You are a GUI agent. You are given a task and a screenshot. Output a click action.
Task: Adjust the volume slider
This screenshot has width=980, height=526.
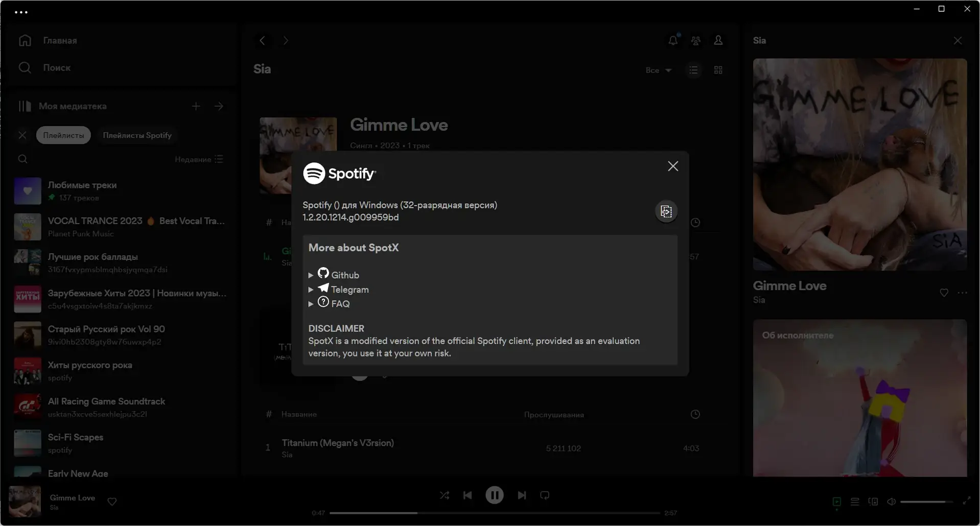(926, 502)
